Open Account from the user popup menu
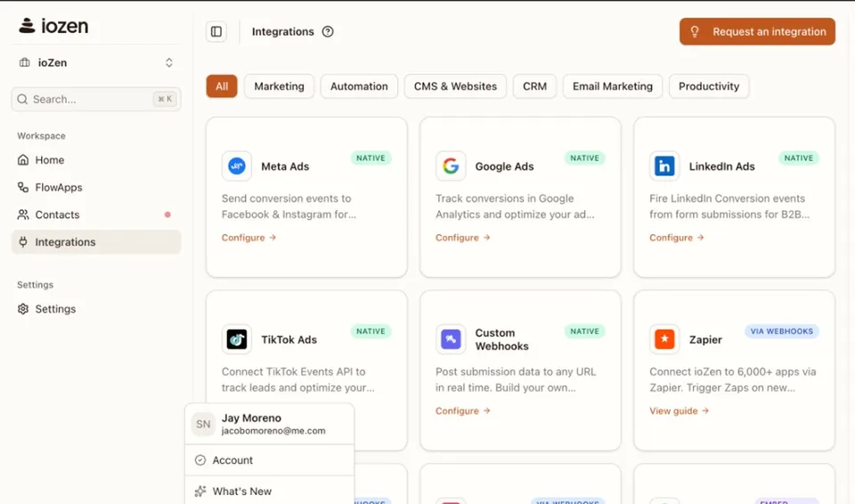Viewport: 855px width, 504px height. pyautogui.click(x=269, y=459)
